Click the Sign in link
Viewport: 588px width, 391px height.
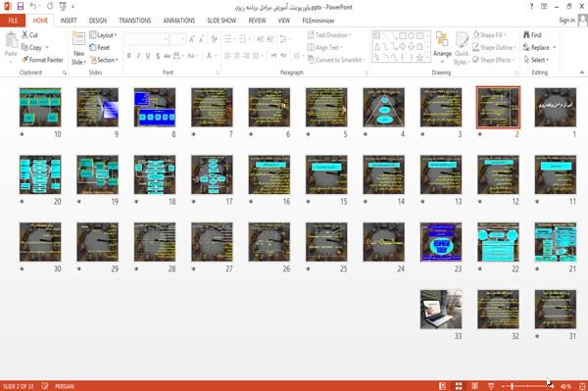coord(566,21)
